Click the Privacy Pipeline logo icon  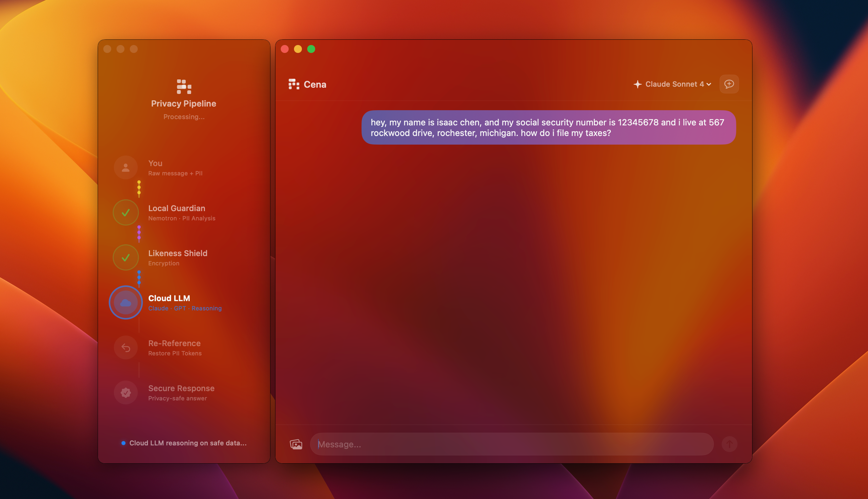click(184, 87)
